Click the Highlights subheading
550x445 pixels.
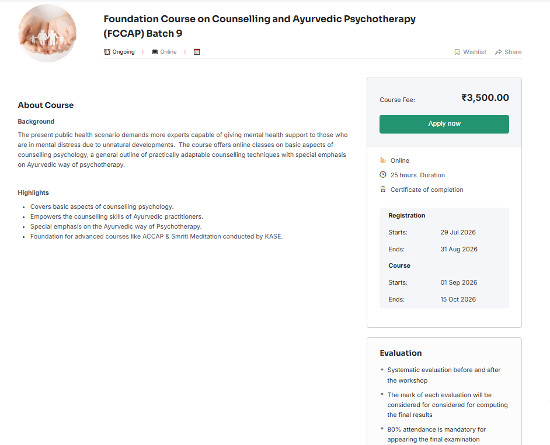point(33,193)
